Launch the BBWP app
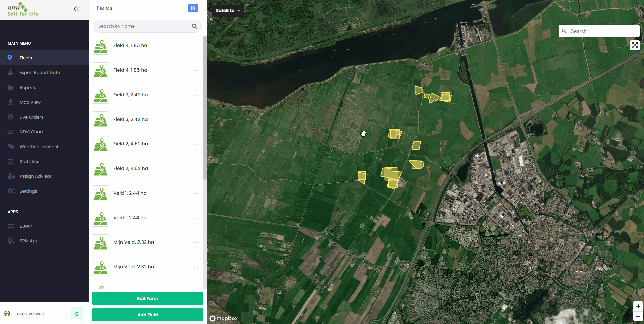The height and width of the screenshot is (324, 644). coord(26,226)
